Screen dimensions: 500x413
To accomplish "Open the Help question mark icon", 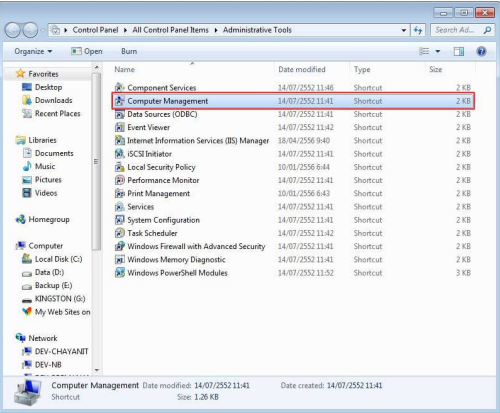I will 481,51.
